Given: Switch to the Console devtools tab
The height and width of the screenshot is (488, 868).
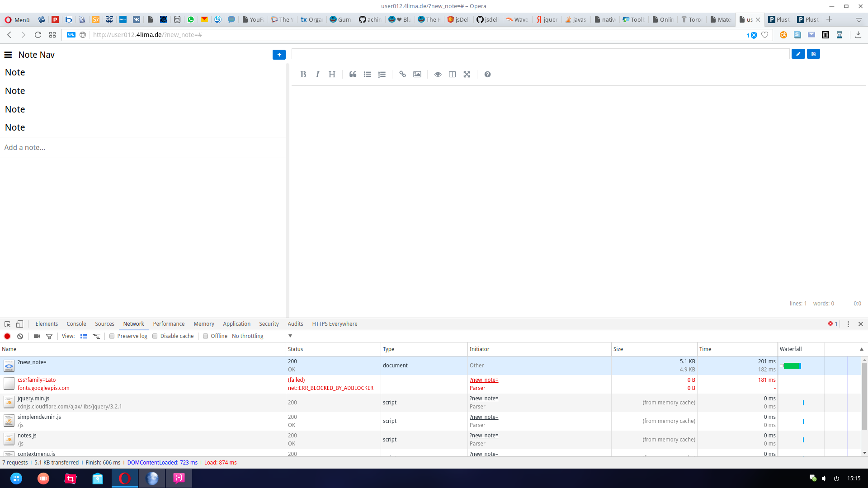Looking at the screenshot, I should pos(76,324).
